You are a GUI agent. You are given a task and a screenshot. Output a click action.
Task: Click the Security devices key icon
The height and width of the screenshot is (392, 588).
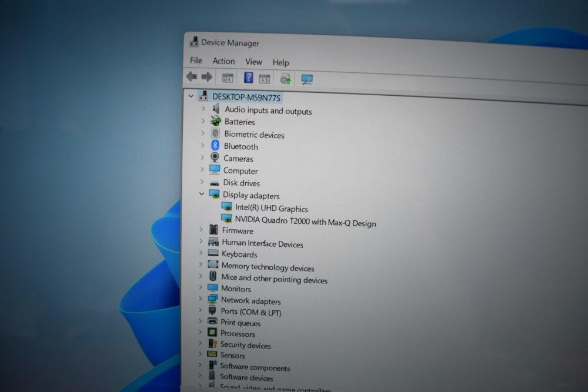[x=212, y=343]
